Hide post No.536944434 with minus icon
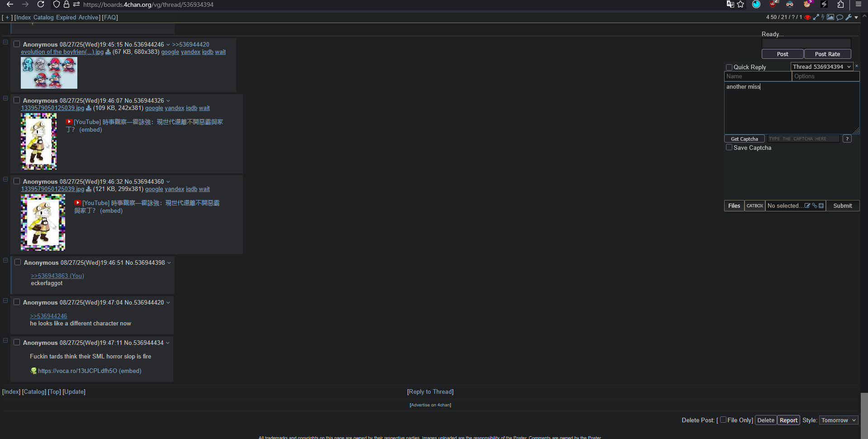 5,340
